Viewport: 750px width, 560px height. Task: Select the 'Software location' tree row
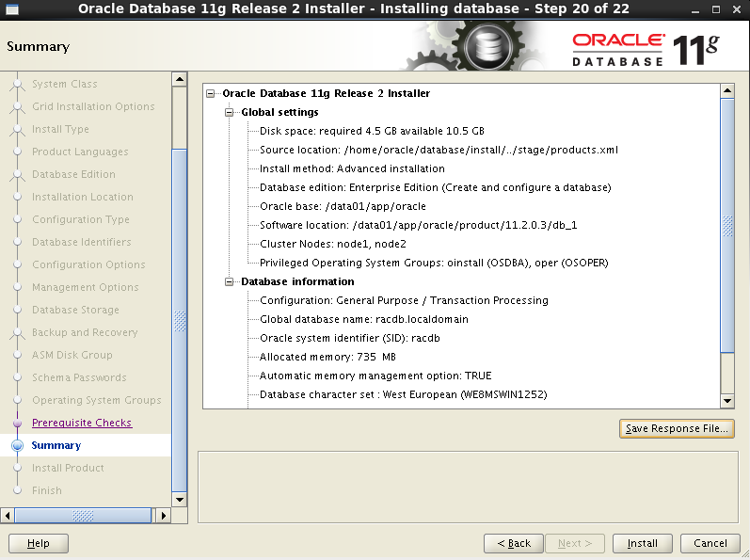(419, 225)
